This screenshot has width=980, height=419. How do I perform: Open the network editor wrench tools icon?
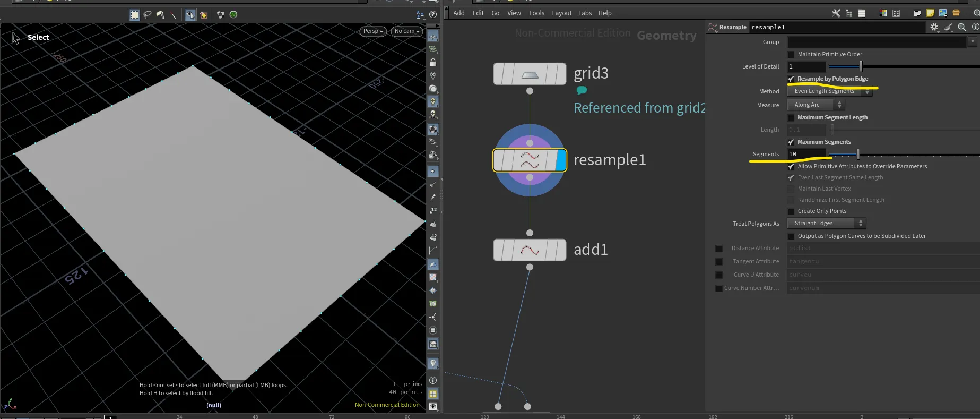[836, 13]
